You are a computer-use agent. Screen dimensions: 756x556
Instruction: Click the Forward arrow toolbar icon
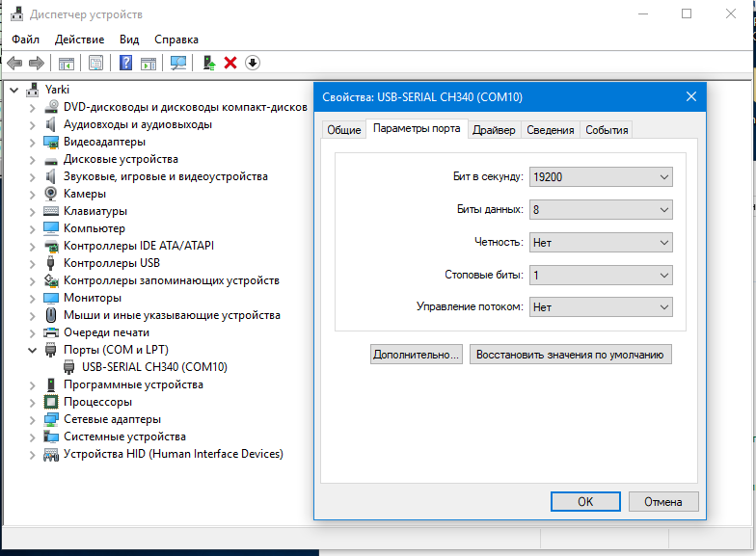pos(37,63)
